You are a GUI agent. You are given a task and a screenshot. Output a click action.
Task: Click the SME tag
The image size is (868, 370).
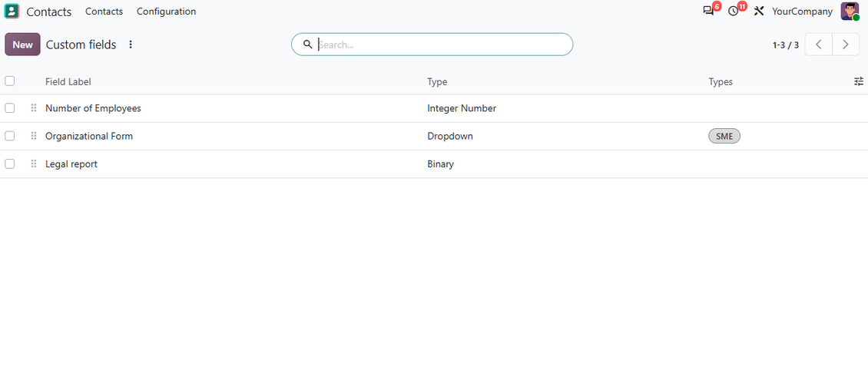click(x=724, y=136)
